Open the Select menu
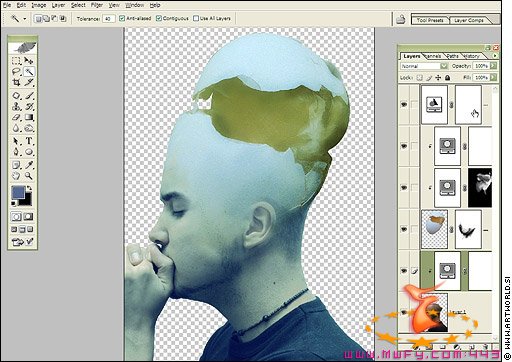This screenshot has width=512, height=362. (x=78, y=5)
